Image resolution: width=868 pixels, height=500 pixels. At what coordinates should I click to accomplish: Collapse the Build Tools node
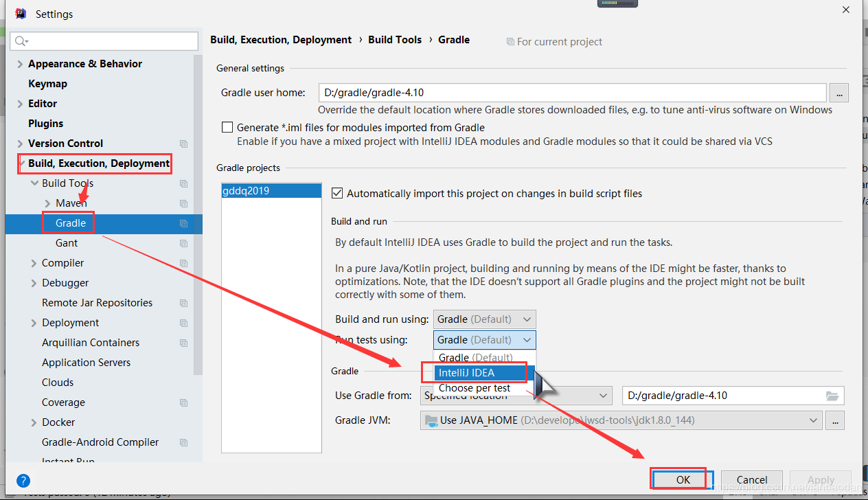pyautogui.click(x=34, y=183)
